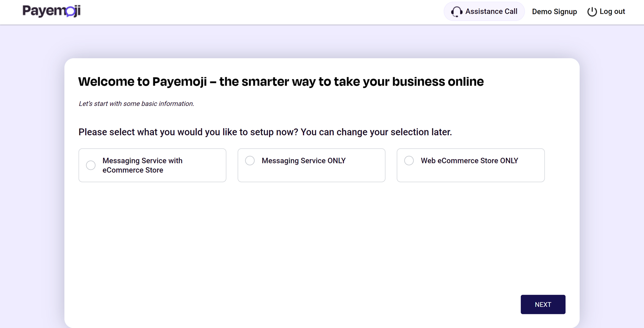Open the Demo Signup link
The image size is (644, 328).
[x=554, y=12]
